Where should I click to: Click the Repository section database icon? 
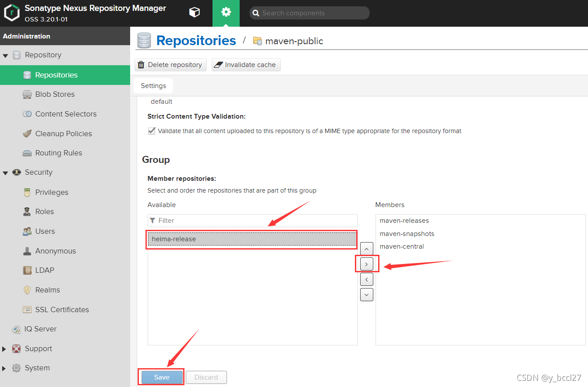pyautogui.click(x=17, y=55)
